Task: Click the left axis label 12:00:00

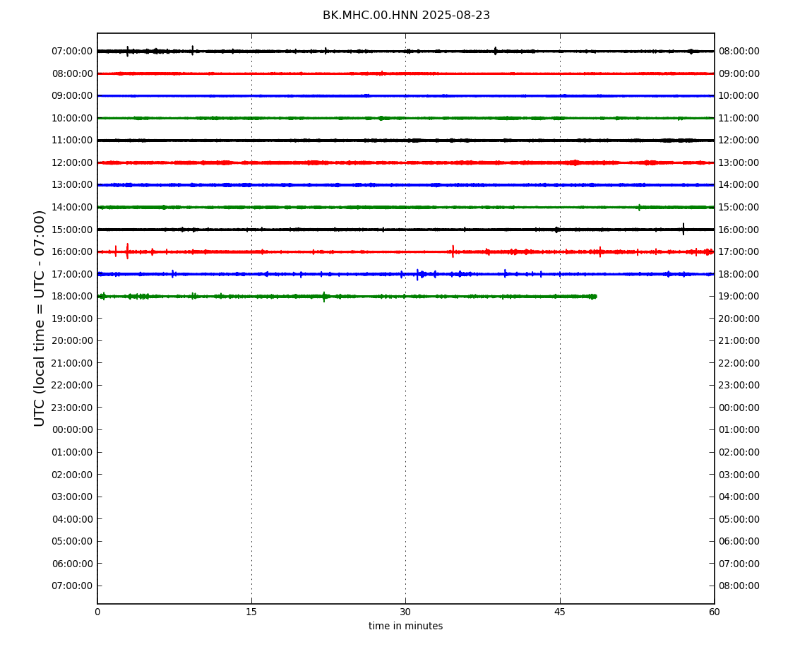Action: pyautogui.click(x=72, y=162)
